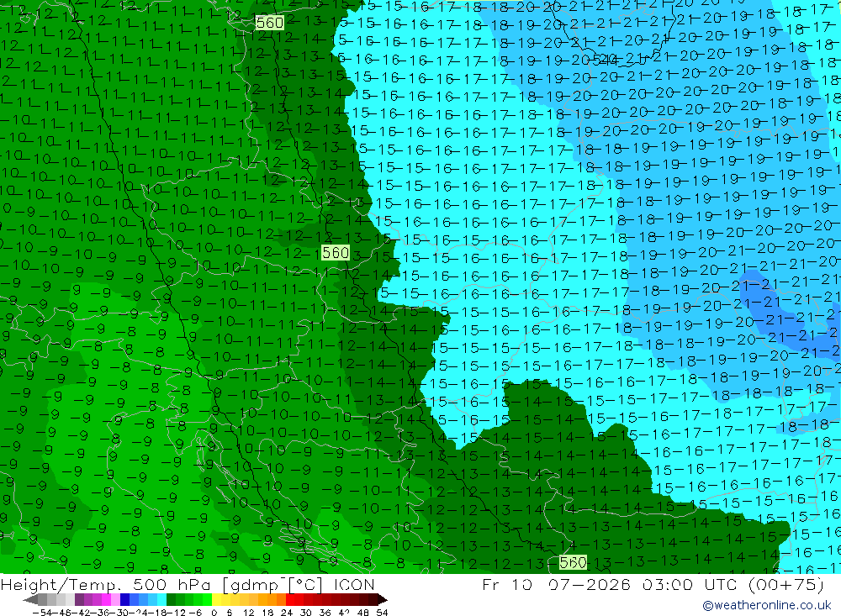Click the weatheronline.co.uk copyright link
Viewport: 841px width, 616px height.
767,605
